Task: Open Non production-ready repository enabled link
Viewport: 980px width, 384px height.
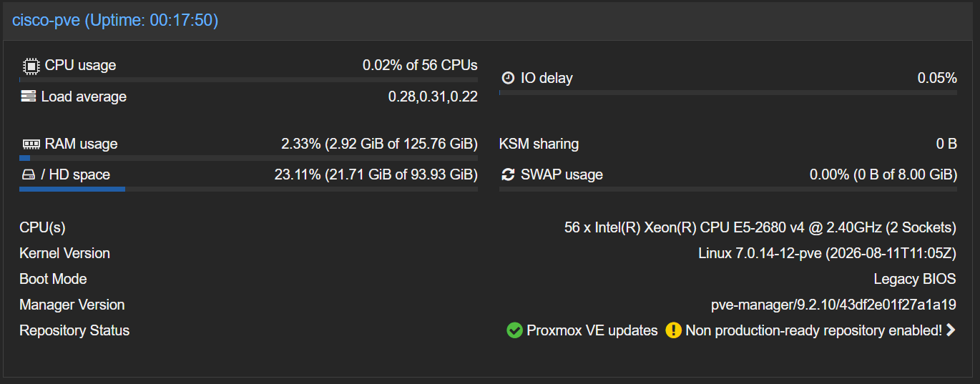Action: [813, 330]
